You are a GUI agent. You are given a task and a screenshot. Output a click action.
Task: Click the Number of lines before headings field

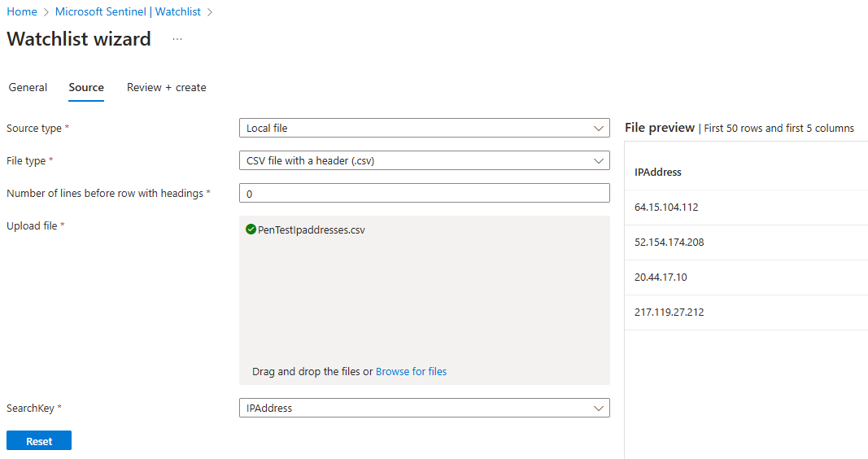(x=424, y=193)
